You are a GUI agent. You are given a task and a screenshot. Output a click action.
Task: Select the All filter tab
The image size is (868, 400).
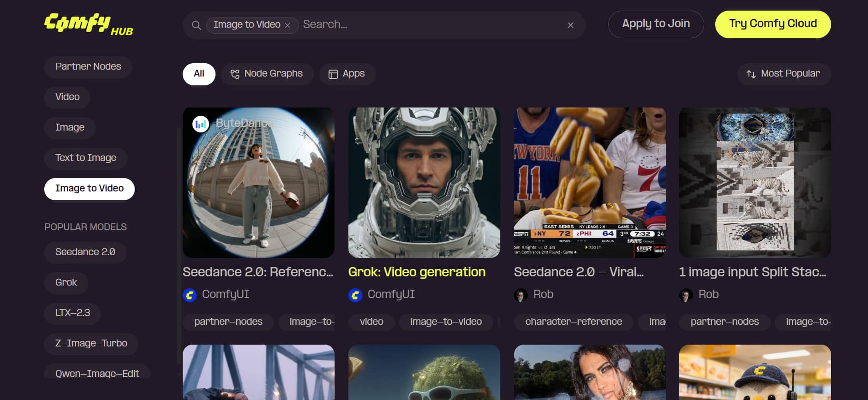click(199, 74)
